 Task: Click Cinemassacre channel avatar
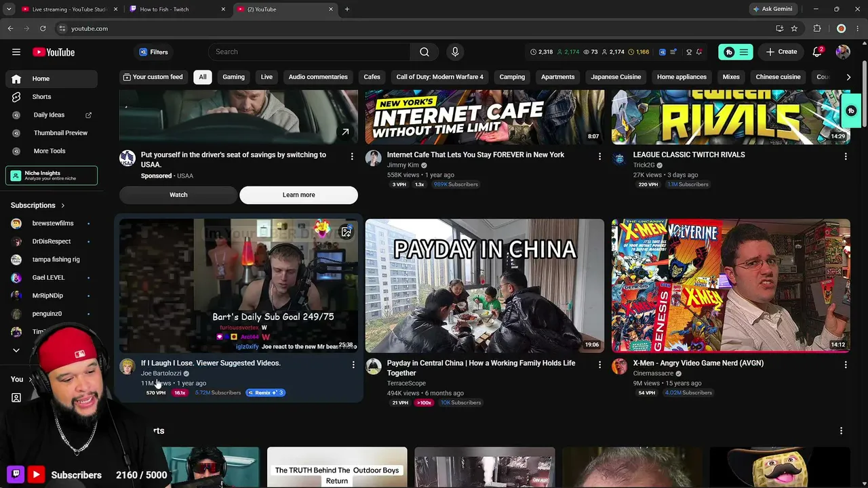[x=620, y=367]
